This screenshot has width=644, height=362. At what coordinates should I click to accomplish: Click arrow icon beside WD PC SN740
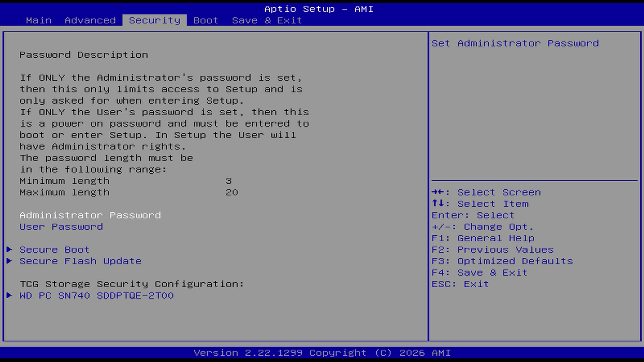(9, 295)
